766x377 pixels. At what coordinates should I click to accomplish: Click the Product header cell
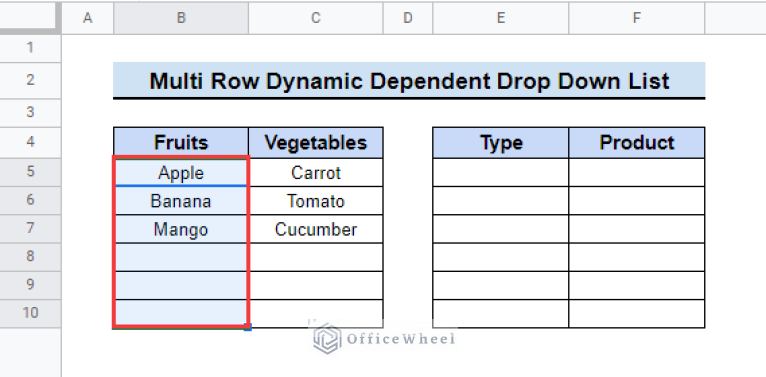(637, 143)
